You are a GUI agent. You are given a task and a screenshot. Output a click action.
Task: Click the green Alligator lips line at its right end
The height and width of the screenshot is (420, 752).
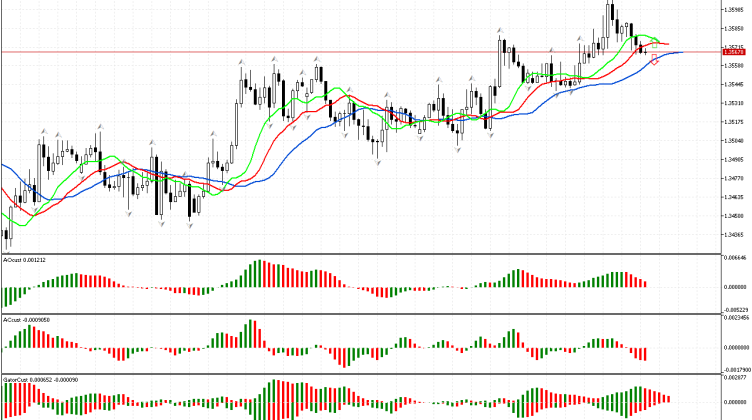(657, 41)
